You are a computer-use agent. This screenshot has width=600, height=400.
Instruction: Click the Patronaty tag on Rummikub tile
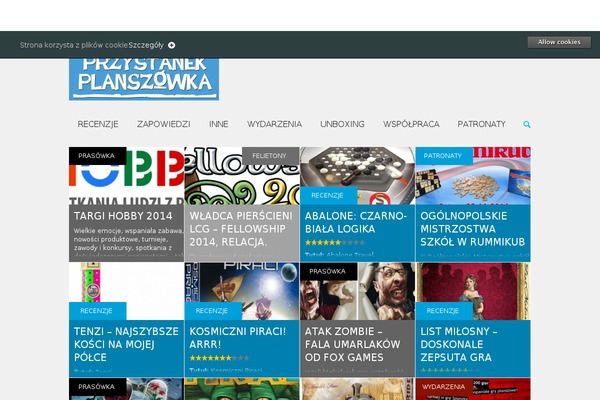click(x=444, y=156)
